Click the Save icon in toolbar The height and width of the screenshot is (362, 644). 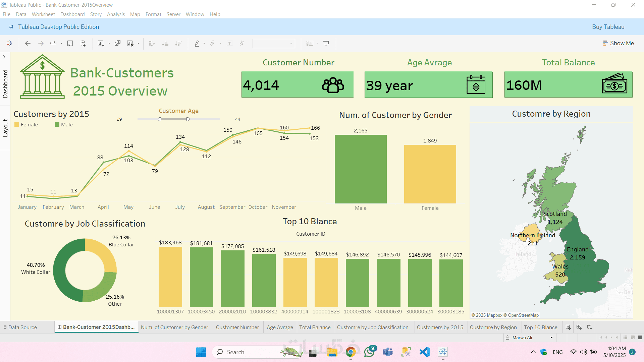tap(70, 43)
